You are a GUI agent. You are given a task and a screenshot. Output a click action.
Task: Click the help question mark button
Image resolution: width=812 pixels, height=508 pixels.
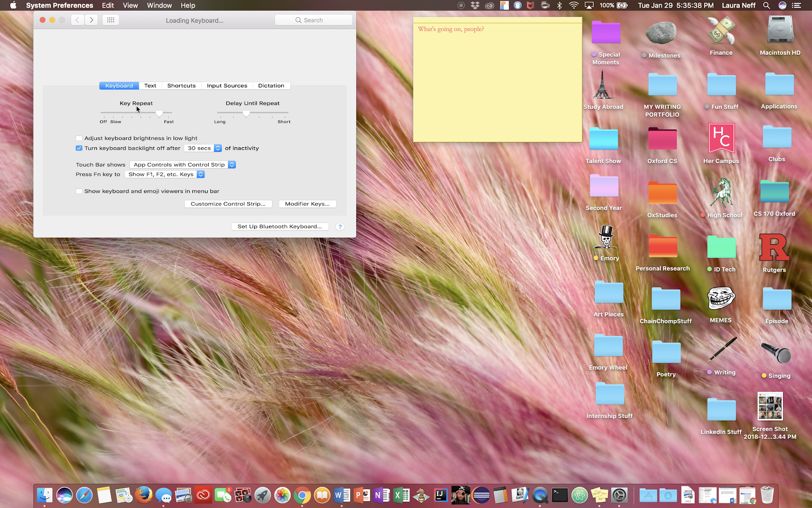[340, 227]
